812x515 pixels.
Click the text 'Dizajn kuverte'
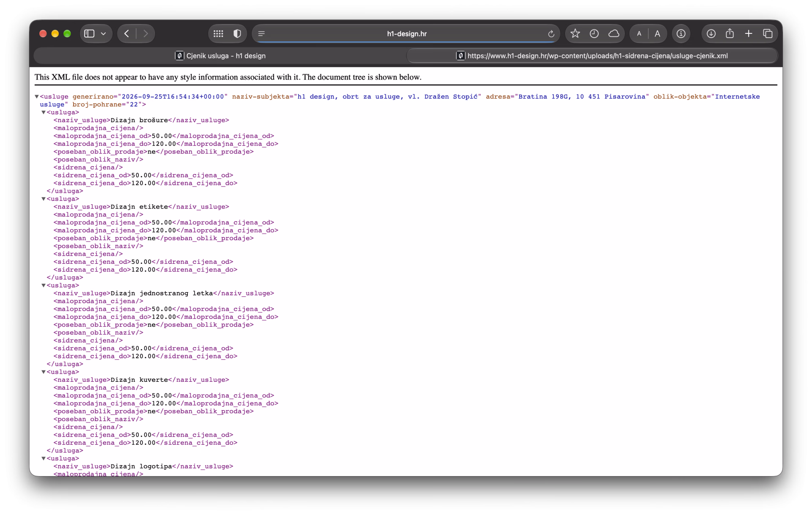click(139, 380)
